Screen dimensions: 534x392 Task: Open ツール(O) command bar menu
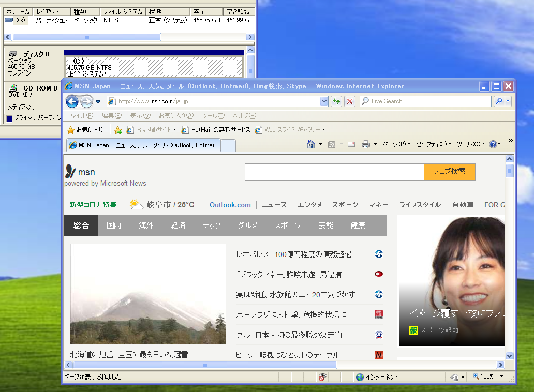pos(471,144)
